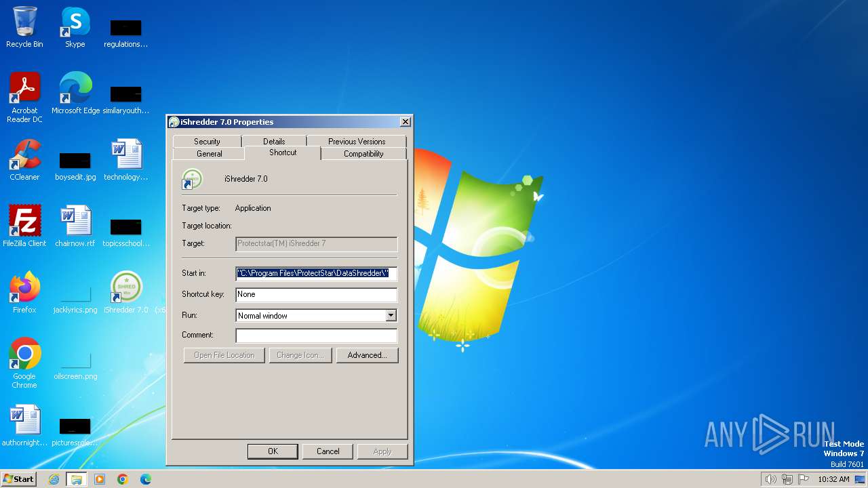Open Windows Media Player from taskbar
The width and height of the screenshot is (868, 488).
pyautogui.click(x=100, y=479)
